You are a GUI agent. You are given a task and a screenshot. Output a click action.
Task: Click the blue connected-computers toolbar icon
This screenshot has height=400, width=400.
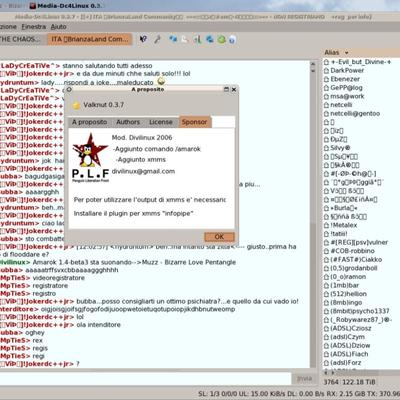tap(173, 39)
